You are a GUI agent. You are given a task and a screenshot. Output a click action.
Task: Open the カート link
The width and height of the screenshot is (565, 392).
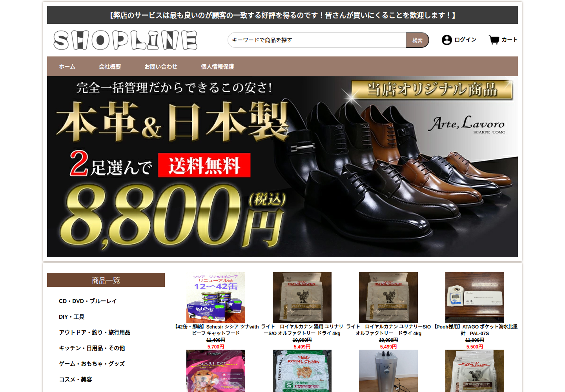coord(510,40)
